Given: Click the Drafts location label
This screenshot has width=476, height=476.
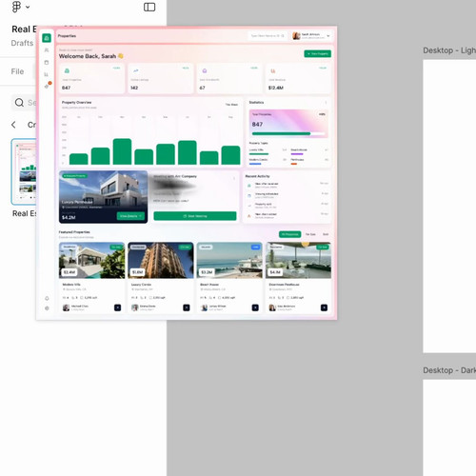Looking at the screenshot, I should click(x=22, y=43).
